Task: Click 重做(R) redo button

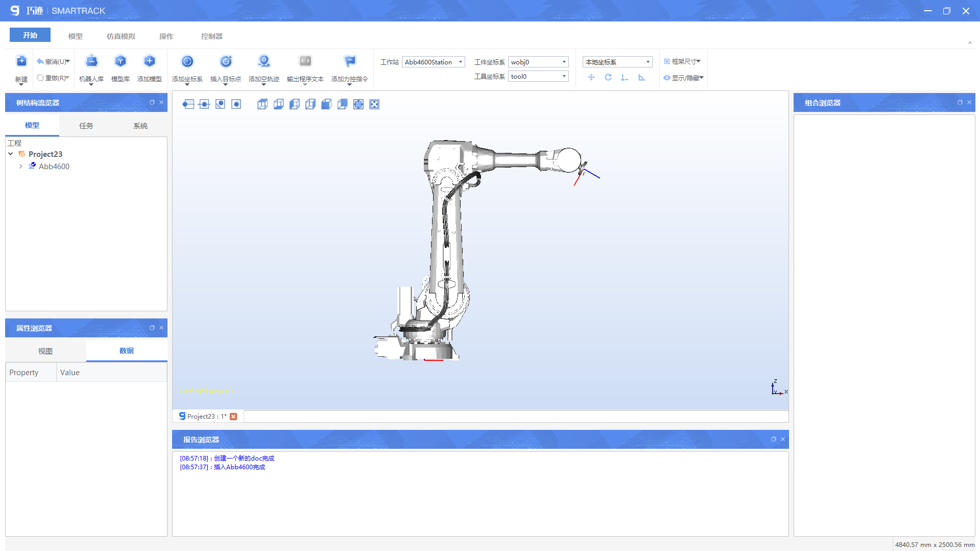Action: tap(53, 78)
